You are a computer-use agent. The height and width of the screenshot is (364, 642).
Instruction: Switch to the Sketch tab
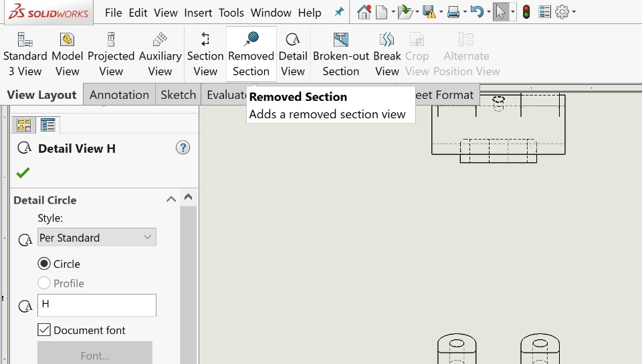click(x=178, y=94)
